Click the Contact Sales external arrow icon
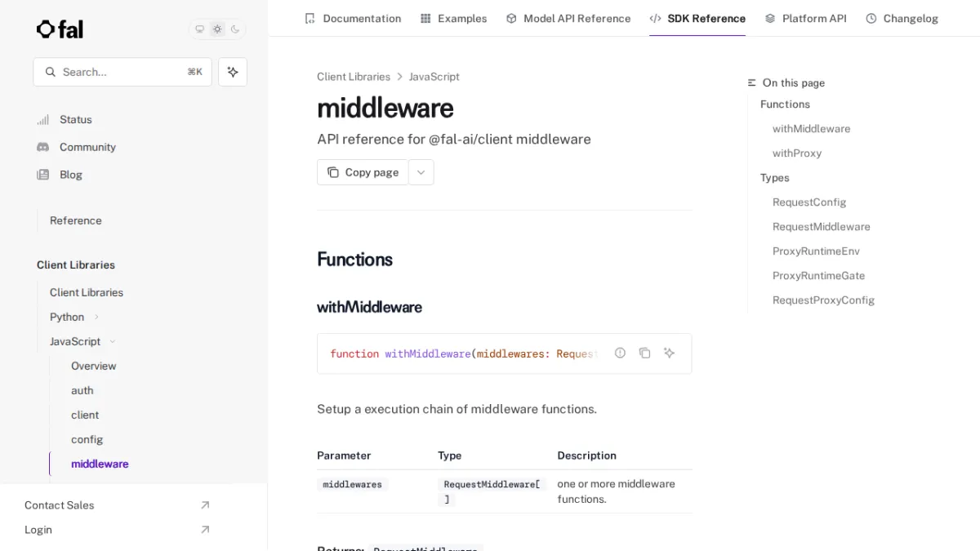The width and height of the screenshot is (980, 551). point(205,505)
